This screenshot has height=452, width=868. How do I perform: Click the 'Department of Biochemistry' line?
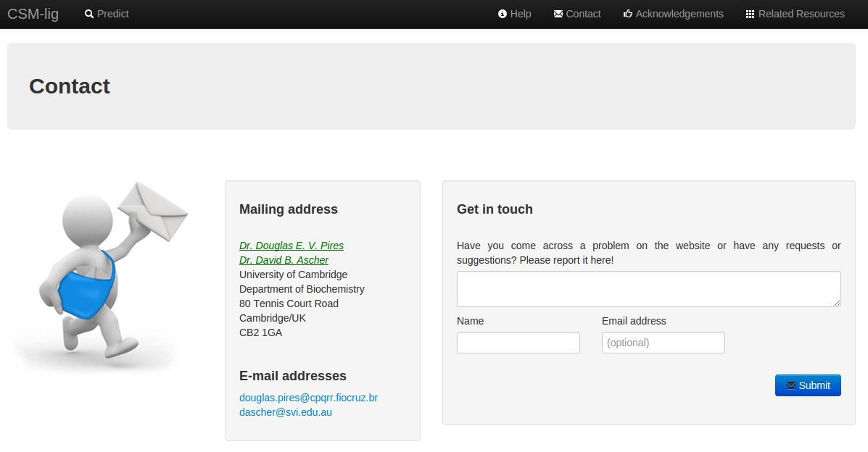click(x=302, y=289)
